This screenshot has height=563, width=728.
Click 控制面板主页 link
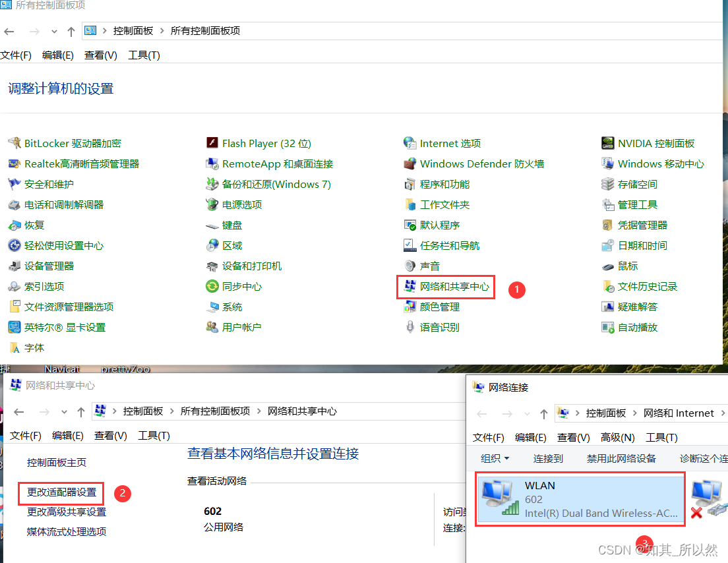(56, 462)
